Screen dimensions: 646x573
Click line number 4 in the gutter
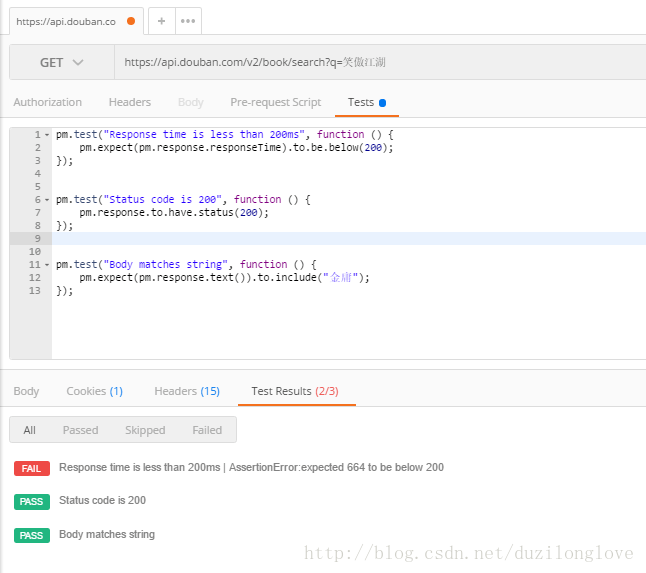[x=38, y=173]
